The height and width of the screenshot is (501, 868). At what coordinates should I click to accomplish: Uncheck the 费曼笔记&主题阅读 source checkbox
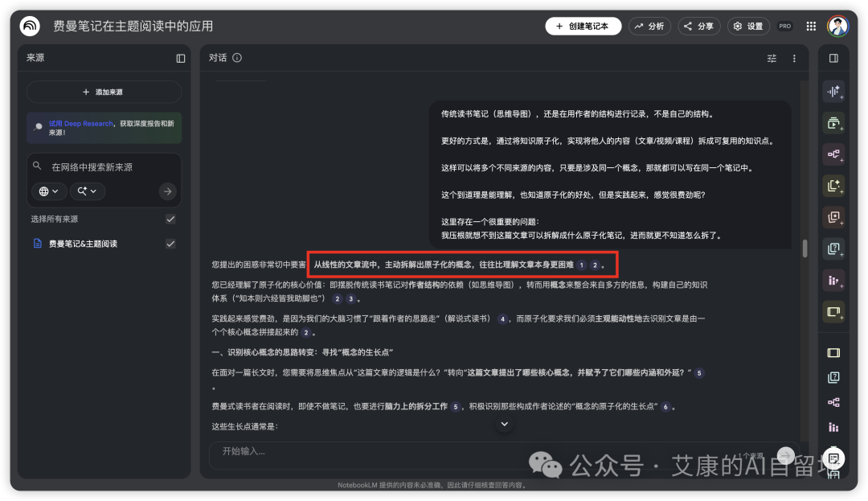click(x=170, y=244)
